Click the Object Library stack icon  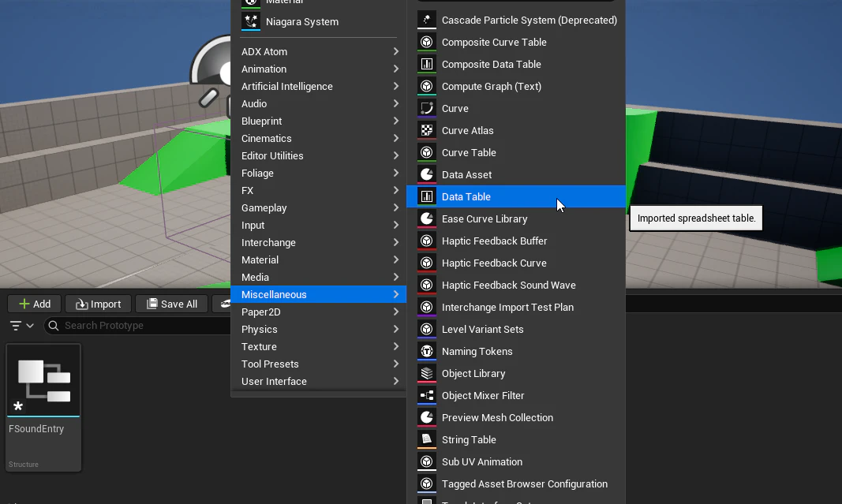(426, 373)
